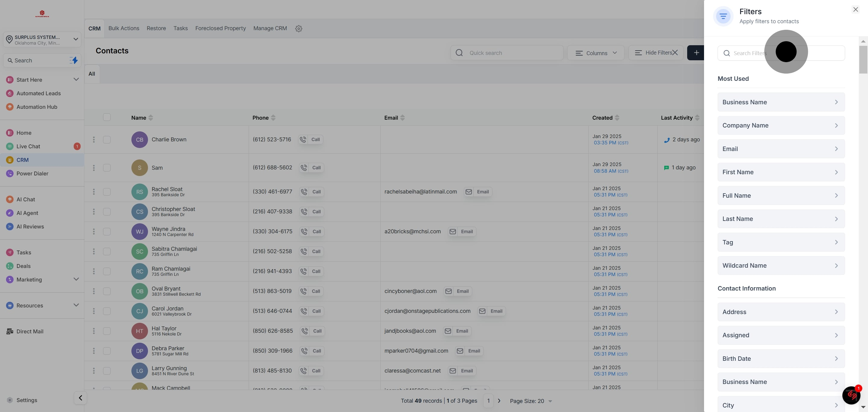The image size is (868, 412).
Task: Open the Foreclosed Property tab
Action: [220, 28]
